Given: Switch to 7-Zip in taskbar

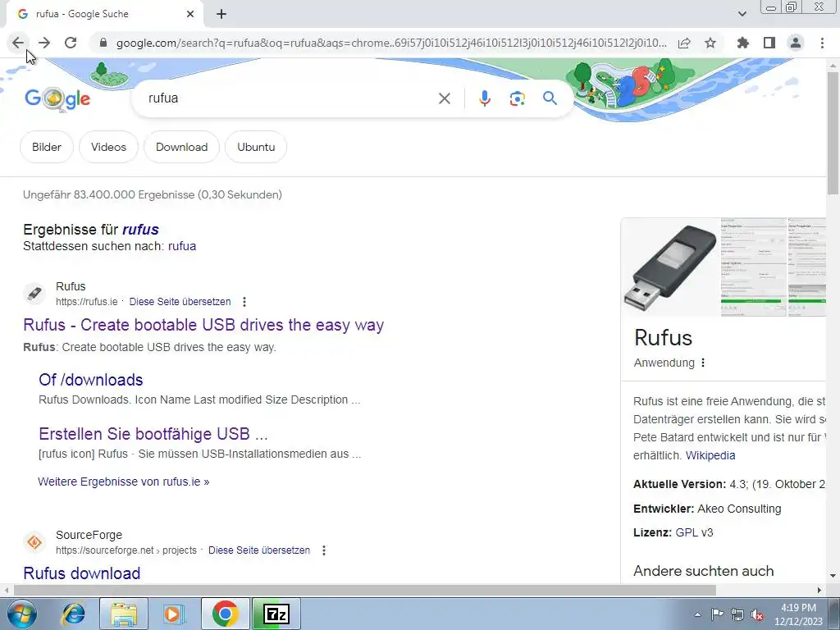Looking at the screenshot, I should click(276, 614).
